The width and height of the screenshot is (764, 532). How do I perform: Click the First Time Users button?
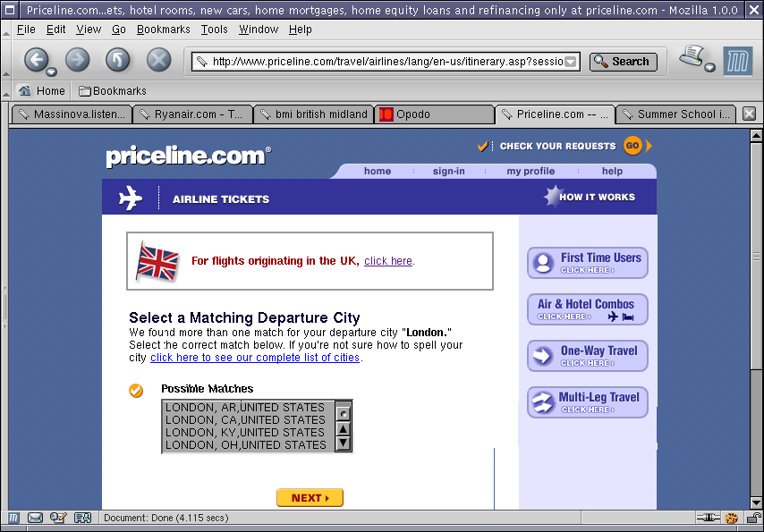[x=588, y=263]
